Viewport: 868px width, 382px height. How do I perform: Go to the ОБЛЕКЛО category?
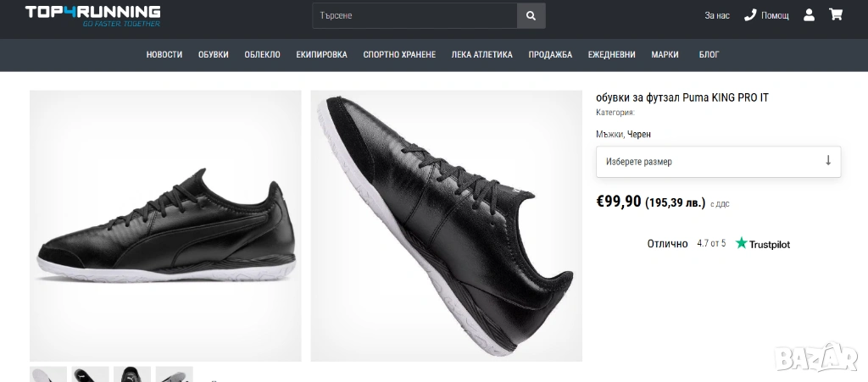pyautogui.click(x=262, y=55)
